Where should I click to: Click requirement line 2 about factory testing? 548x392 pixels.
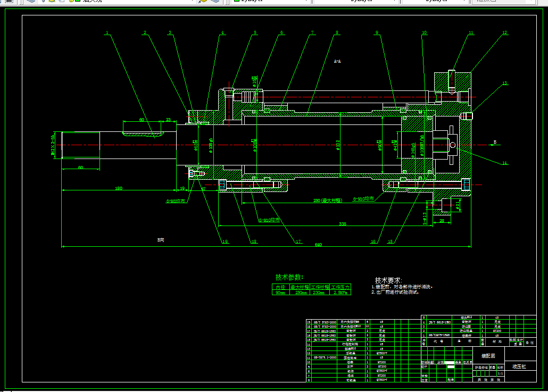tap(395, 292)
